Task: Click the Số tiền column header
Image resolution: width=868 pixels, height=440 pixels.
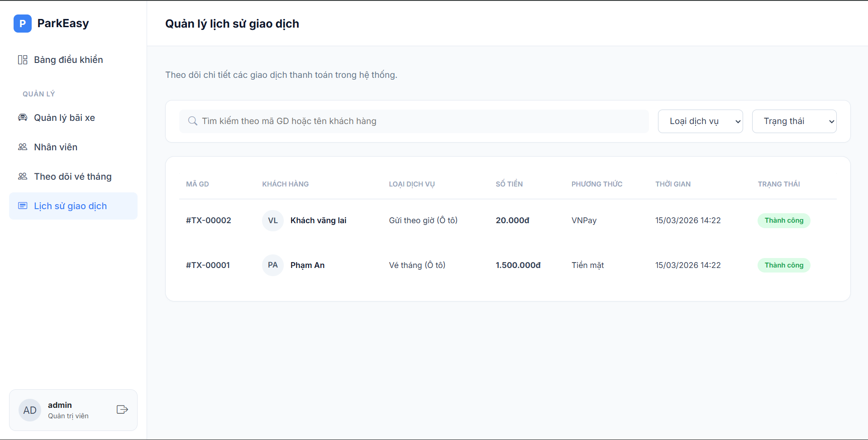Action: pos(509,184)
